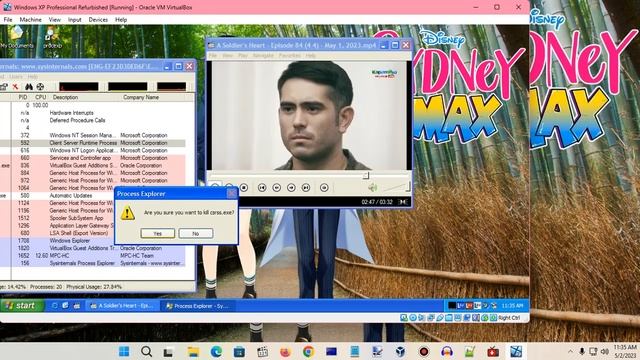Select the crosshair find-window target icon

click(40, 87)
